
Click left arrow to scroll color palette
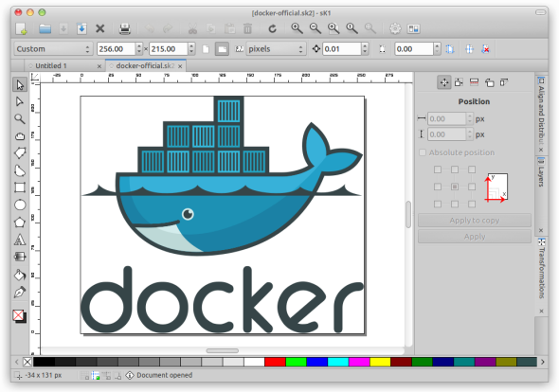pos(16,362)
